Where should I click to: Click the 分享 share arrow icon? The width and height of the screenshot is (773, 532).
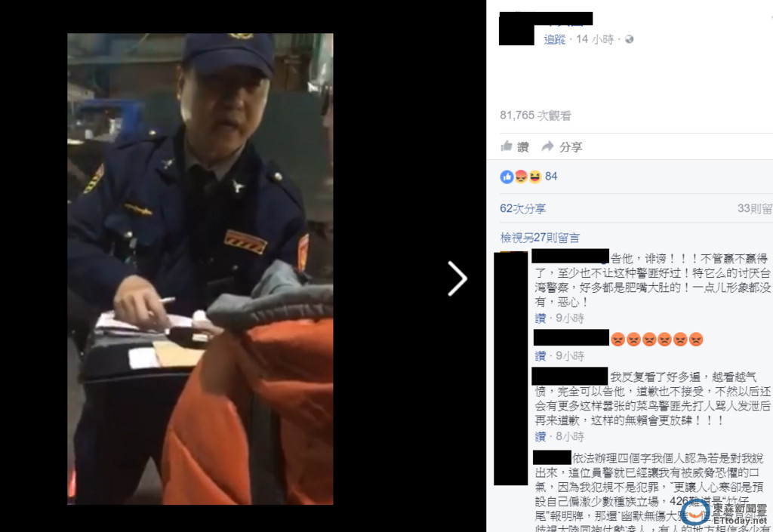(547, 146)
